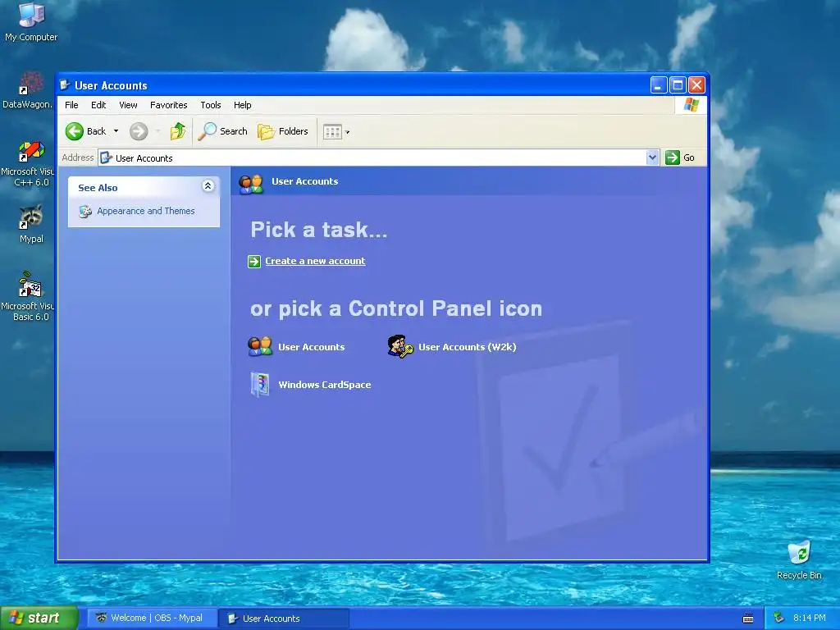Viewport: 840px width, 630px height.
Task: Click the green Back arrow icon
Action: point(75,131)
